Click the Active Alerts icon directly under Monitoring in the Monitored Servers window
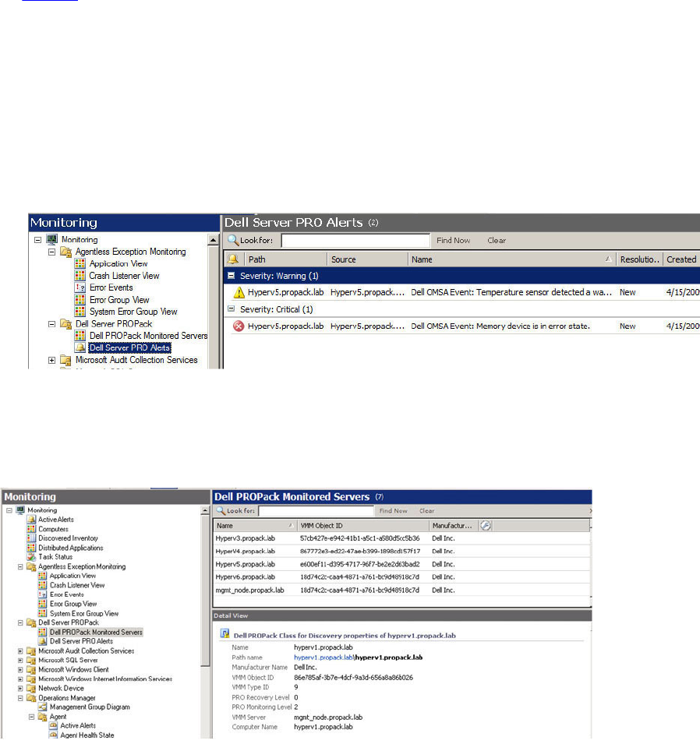 (x=31, y=519)
